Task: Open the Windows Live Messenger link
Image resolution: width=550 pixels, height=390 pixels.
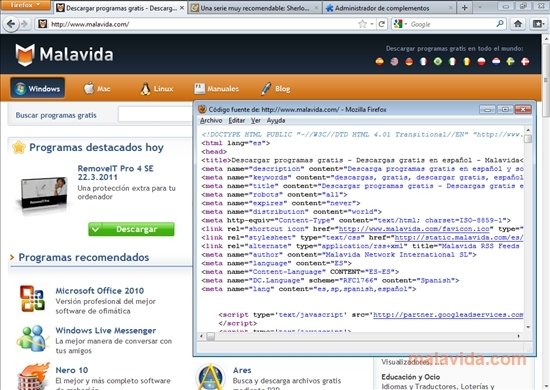Action: click(106, 330)
